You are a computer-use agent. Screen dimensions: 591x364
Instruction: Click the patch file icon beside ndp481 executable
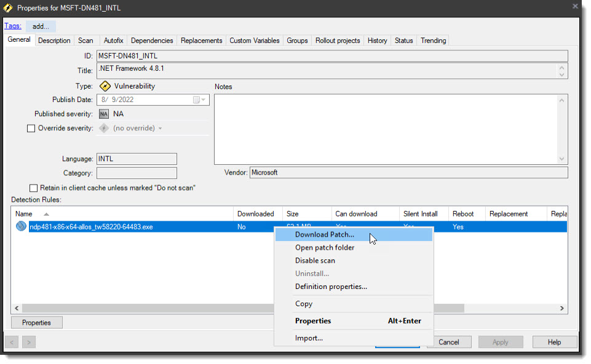tap(21, 226)
